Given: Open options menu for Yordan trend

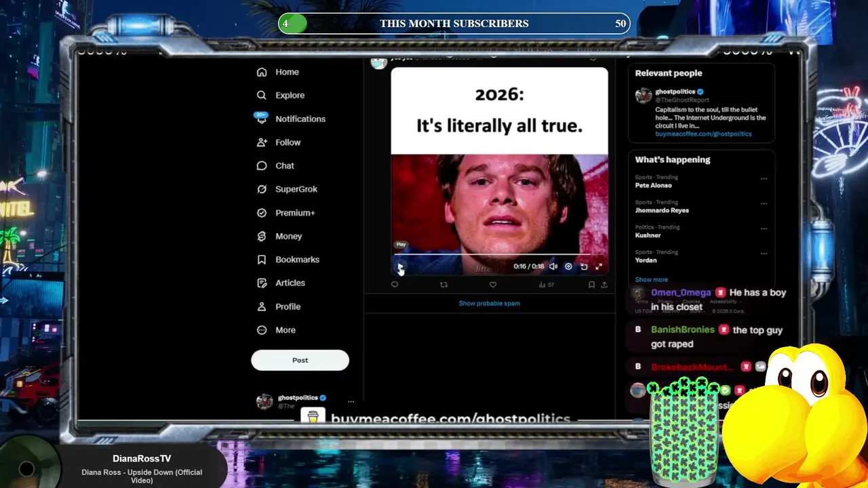Looking at the screenshot, I should tap(764, 253).
